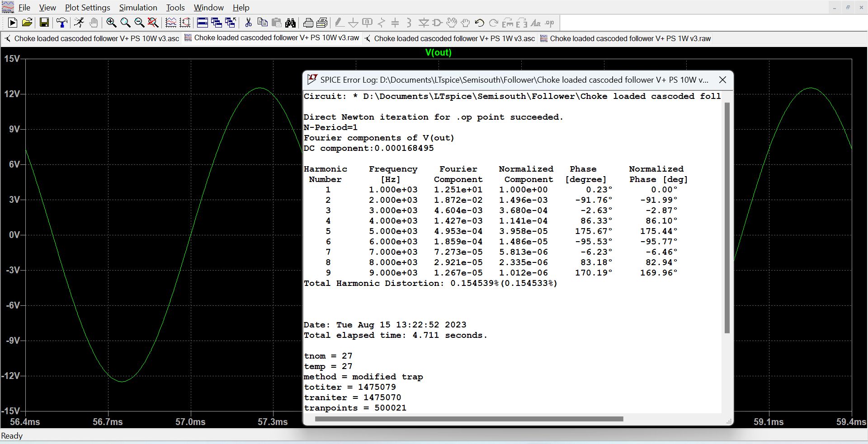Click the 57.0ms time axis label

pos(190,422)
